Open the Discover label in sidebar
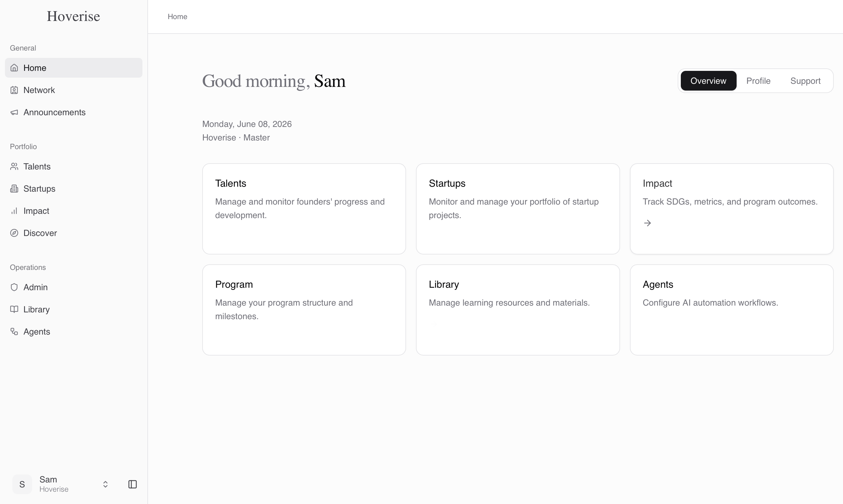Viewport: 843px width, 504px height. 40,233
